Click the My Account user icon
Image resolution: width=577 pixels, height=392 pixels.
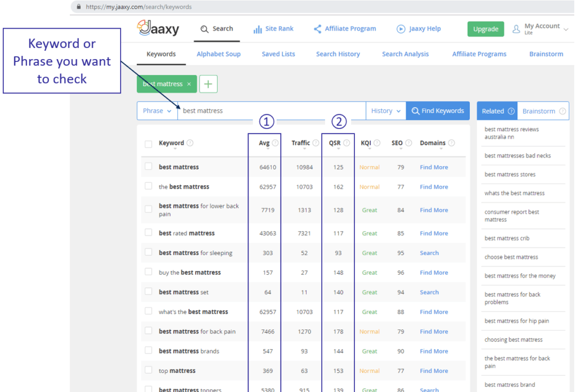pos(516,29)
